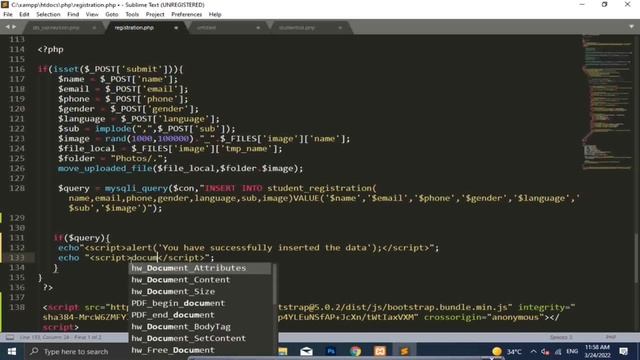Switch to the registration.php tab

point(134,28)
